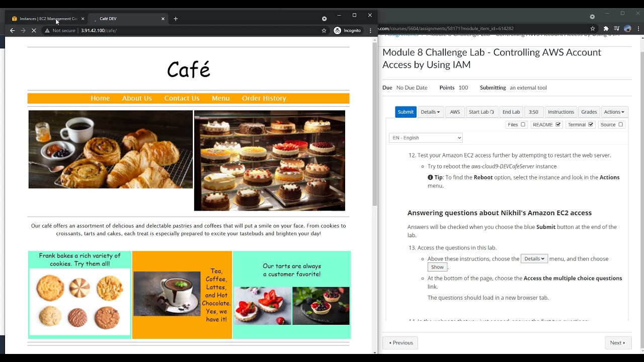Click the hot chocolate cup image
Image resolution: width=644 pixels, height=362 pixels.
click(167, 294)
